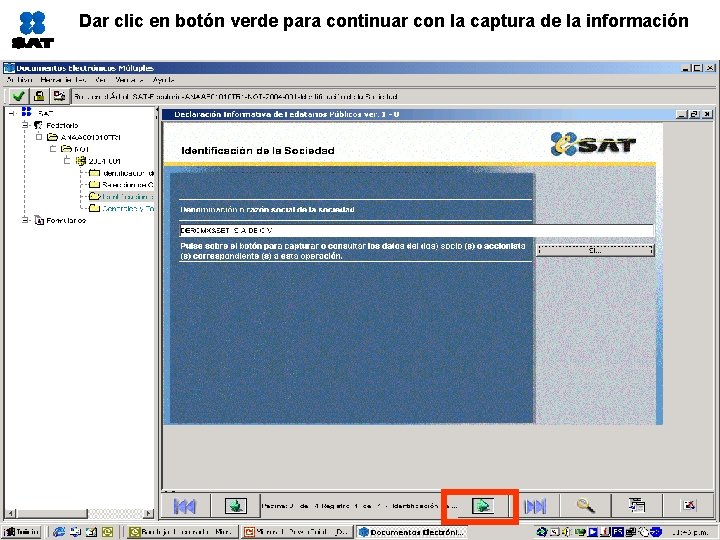Open the Herramientas menu
Image resolution: width=720 pixels, height=540 pixels.
(x=63, y=80)
